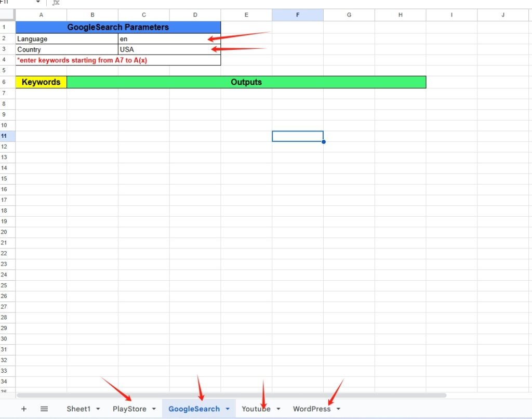532x419 pixels.
Task: Select column J header
Action: tap(503, 15)
